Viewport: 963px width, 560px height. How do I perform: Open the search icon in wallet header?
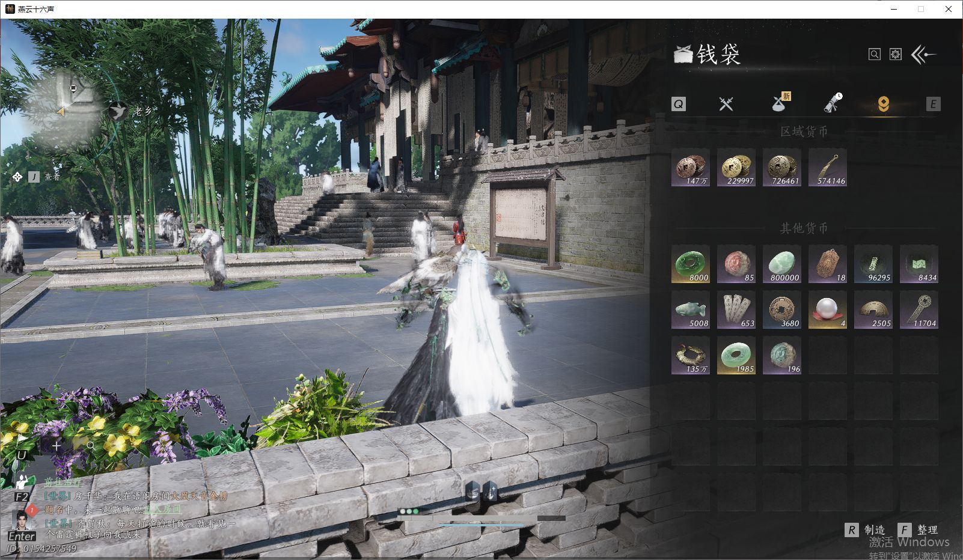[x=875, y=55]
